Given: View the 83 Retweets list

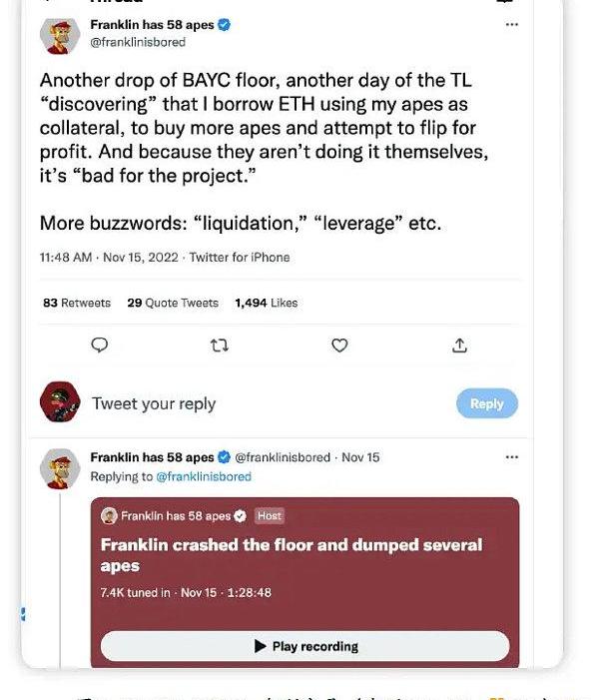Looking at the screenshot, I should coord(77,303).
